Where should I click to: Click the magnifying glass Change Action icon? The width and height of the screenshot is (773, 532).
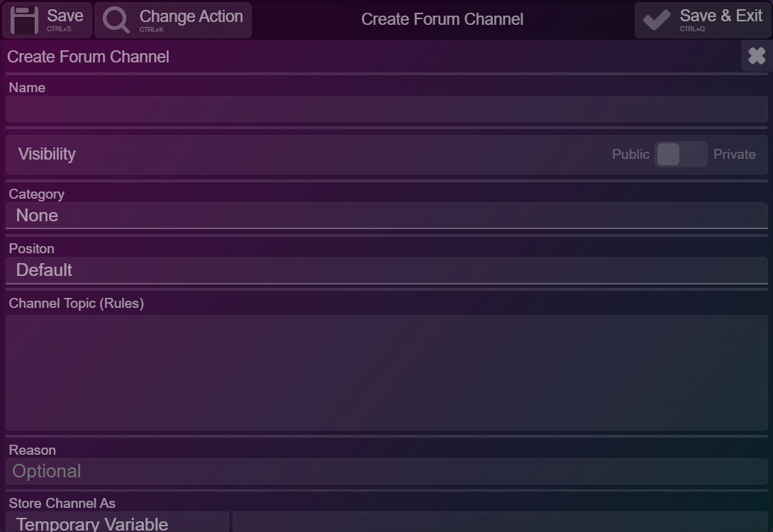coord(116,20)
